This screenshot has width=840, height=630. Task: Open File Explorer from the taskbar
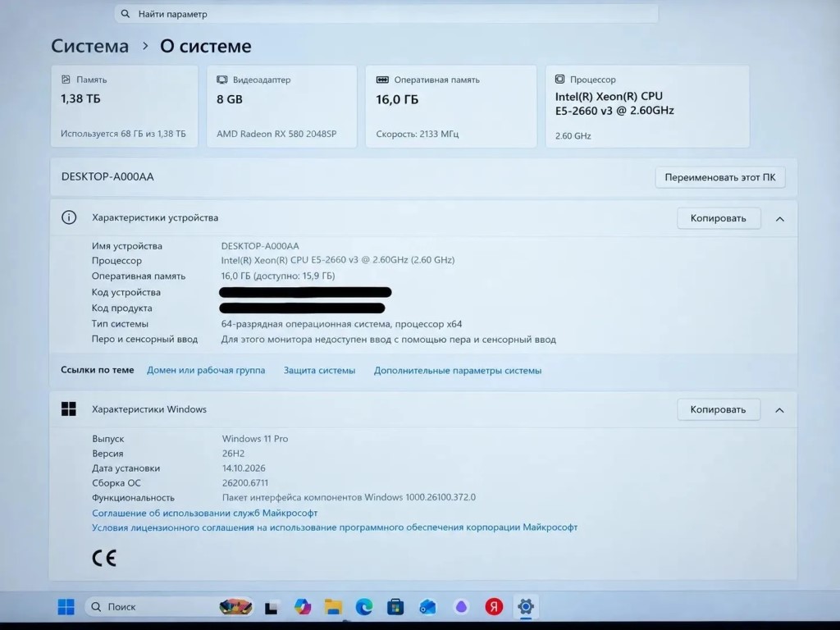click(x=333, y=607)
